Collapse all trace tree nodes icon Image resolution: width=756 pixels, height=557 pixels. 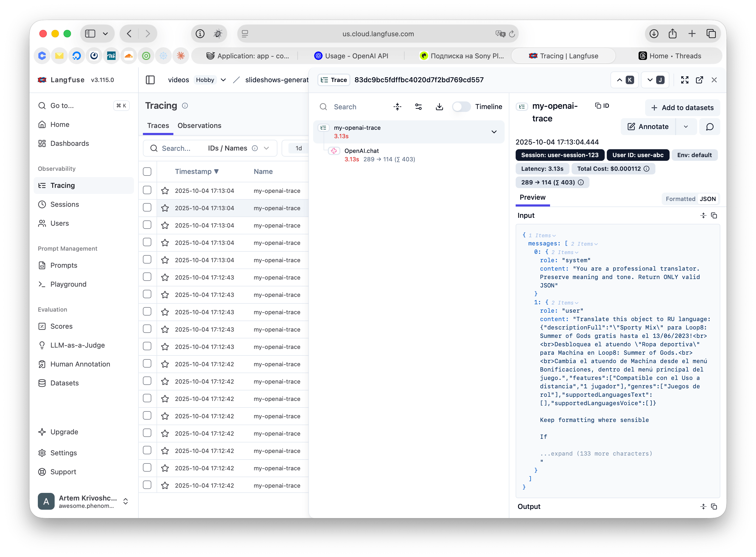pos(397,107)
